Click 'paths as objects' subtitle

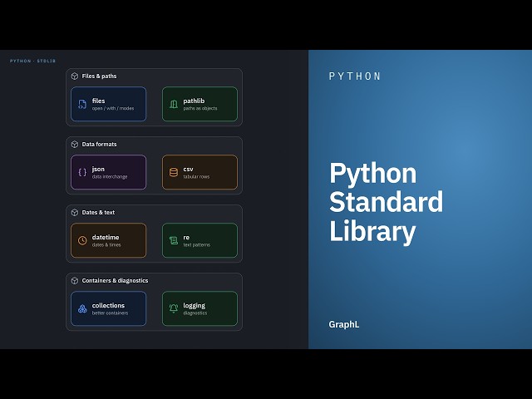click(x=200, y=109)
